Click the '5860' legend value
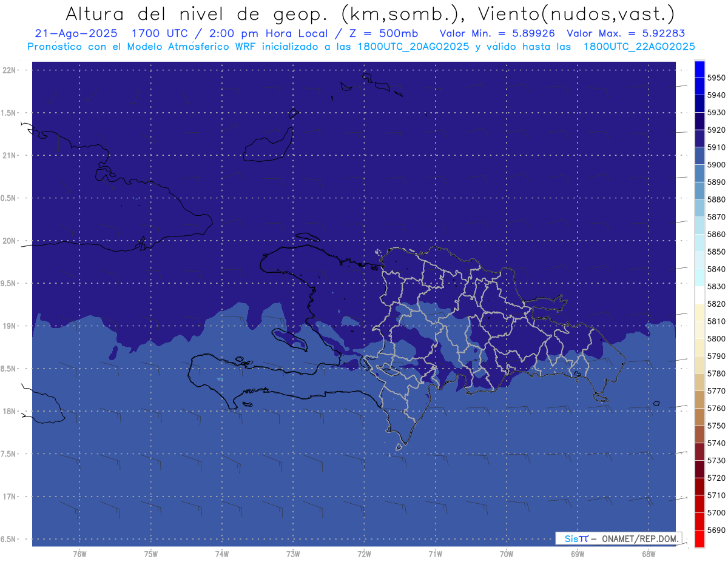The image size is (728, 562). click(x=716, y=234)
